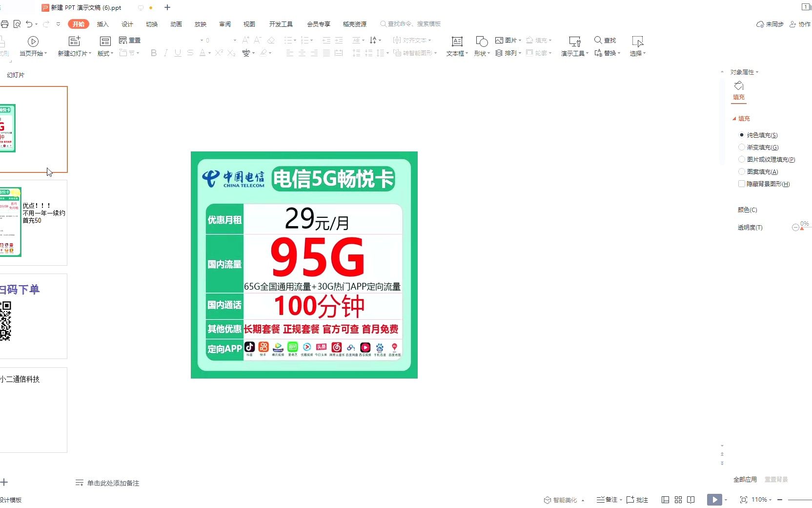This screenshot has height=508, width=812.
Task: Select picture or texture fill option
Action: pyautogui.click(x=767, y=159)
